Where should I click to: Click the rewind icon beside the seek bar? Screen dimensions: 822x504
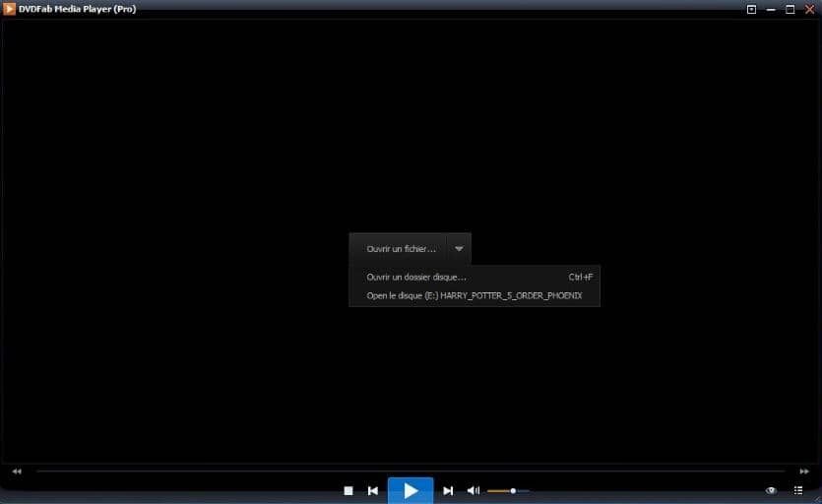[x=17, y=472]
